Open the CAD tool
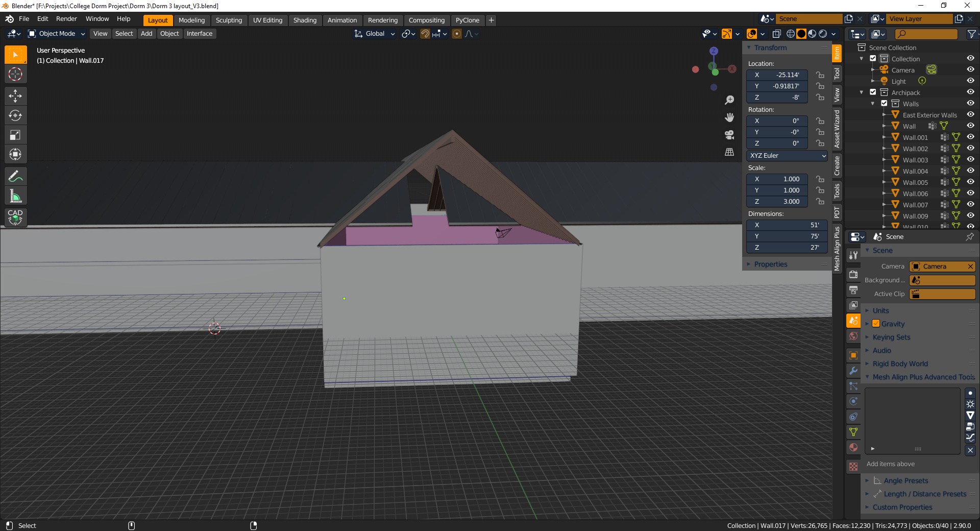This screenshot has height=531, width=980. 15,218
